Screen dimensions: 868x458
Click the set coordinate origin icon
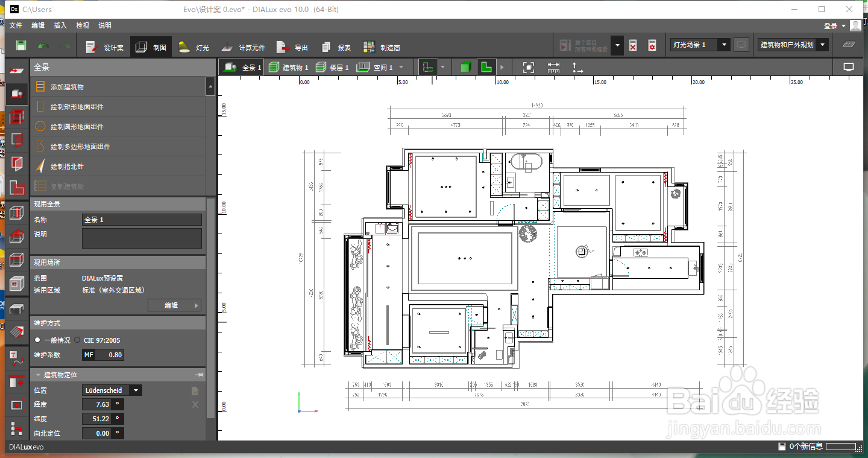click(x=577, y=67)
